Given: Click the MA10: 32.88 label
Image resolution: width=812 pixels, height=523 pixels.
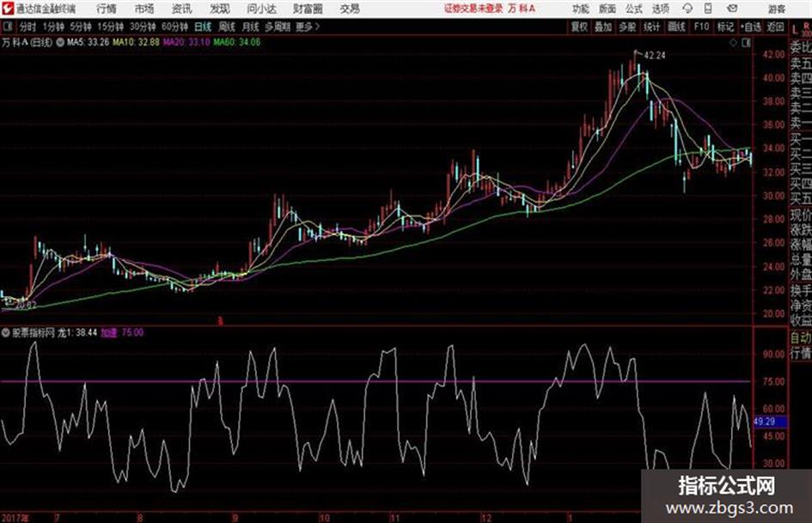Looking at the screenshot, I should [x=136, y=42].
